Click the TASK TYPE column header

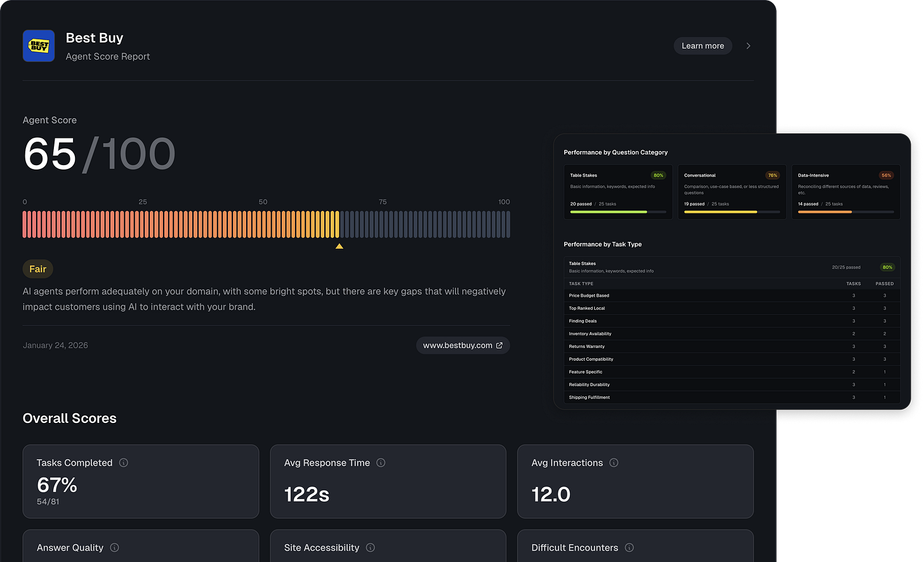(581, 284)
